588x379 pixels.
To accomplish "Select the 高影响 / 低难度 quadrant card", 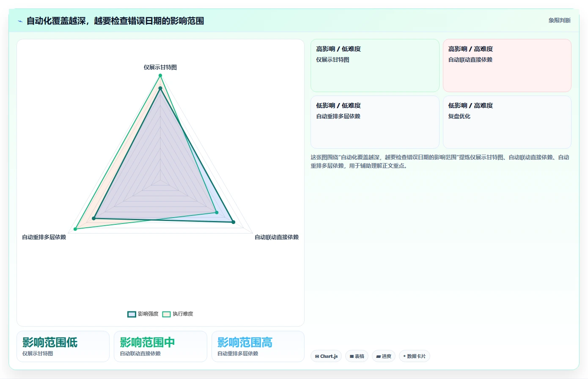I will 375,65.
